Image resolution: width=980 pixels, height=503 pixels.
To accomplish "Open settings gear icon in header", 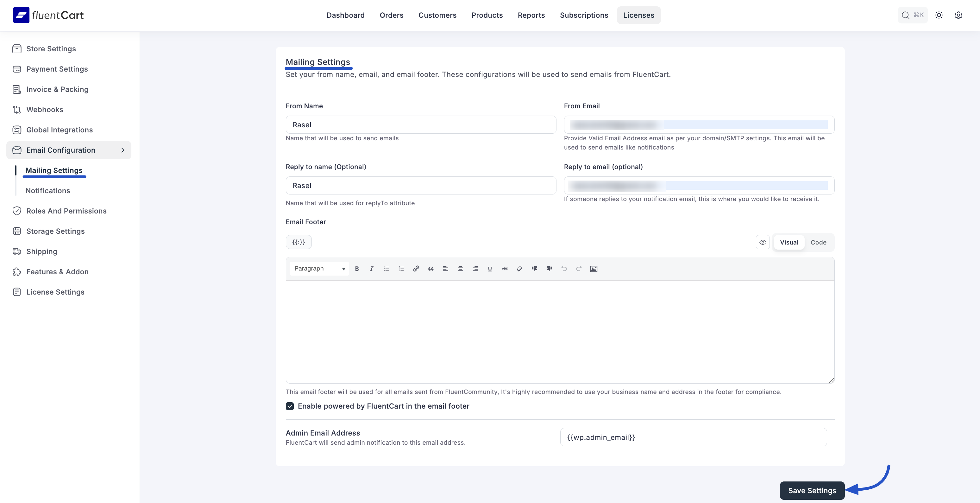I will click(x=958, y=15).
